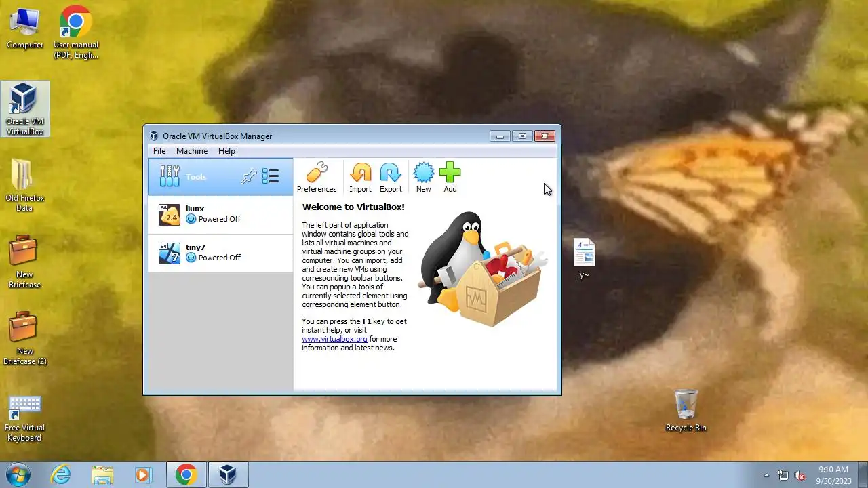Click the penguin toolbox illustration

[x=483, y=268]
